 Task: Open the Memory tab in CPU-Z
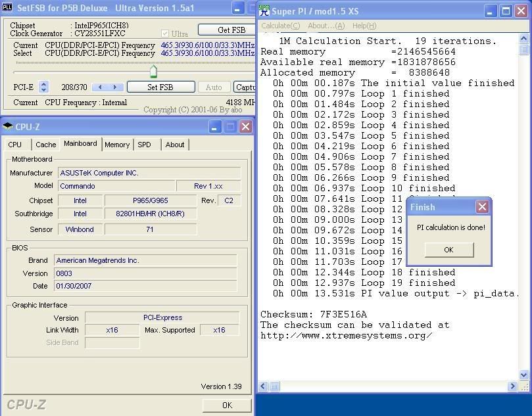117,145
